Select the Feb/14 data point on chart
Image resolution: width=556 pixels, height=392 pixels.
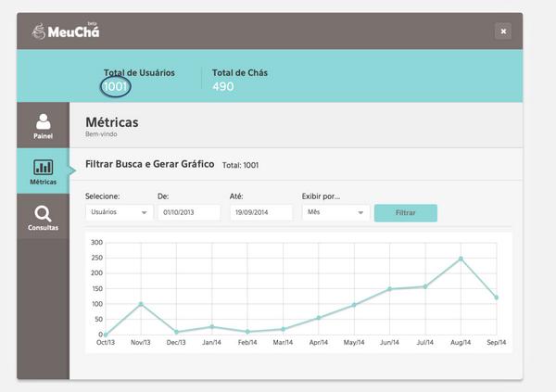[x=247, y=332]
